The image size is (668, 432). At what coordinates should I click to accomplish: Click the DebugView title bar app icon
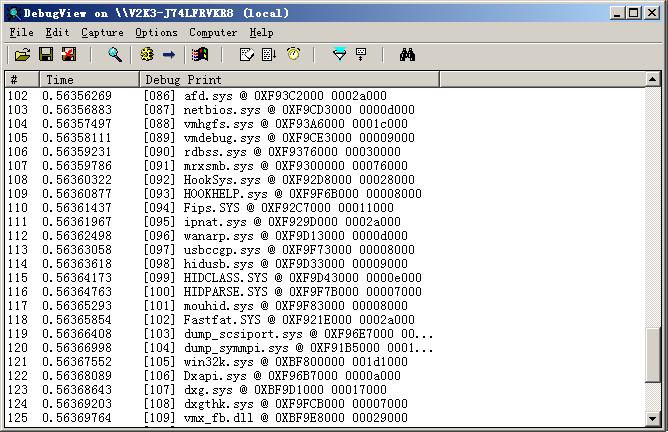coord(14,13)
